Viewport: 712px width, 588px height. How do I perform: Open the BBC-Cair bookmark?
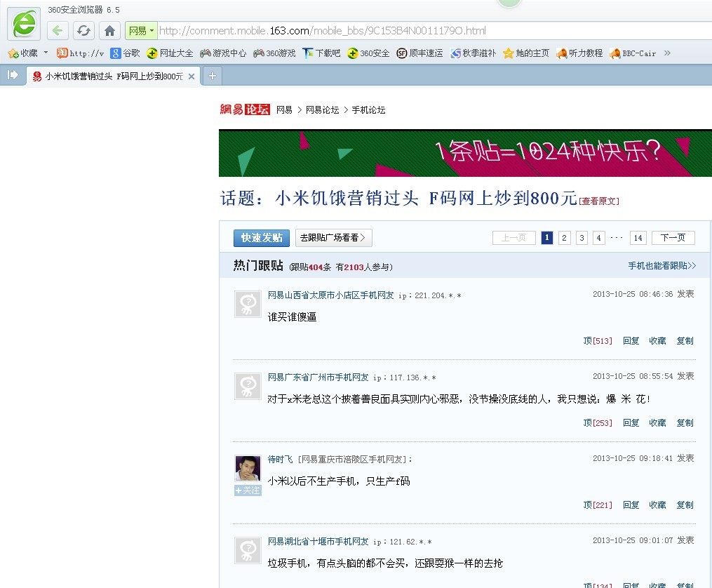click(x=633, y=53)
